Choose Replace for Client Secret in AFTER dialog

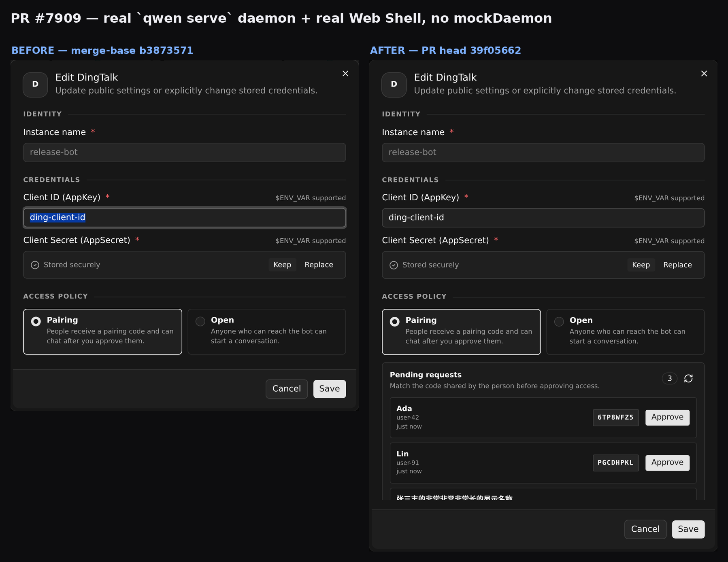pos(677,265)
